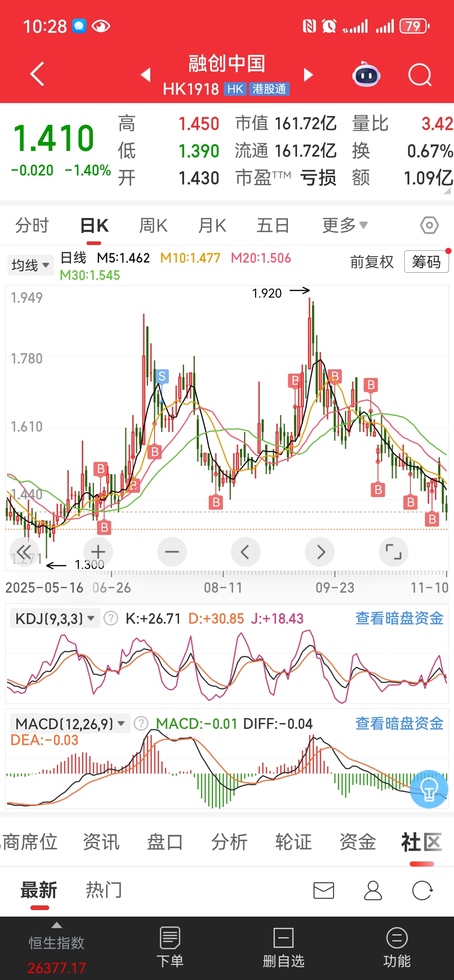
Task: Open 轮证 warrants tab
Action: 294,842
